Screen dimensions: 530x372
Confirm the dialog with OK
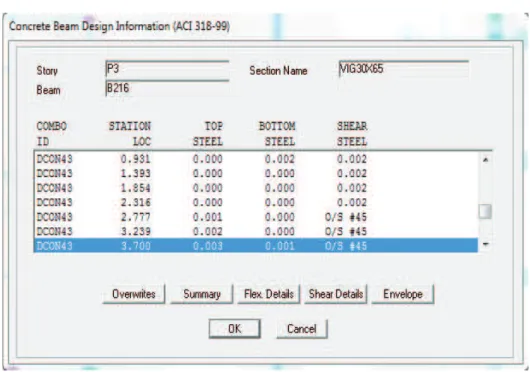coord(235,328)
